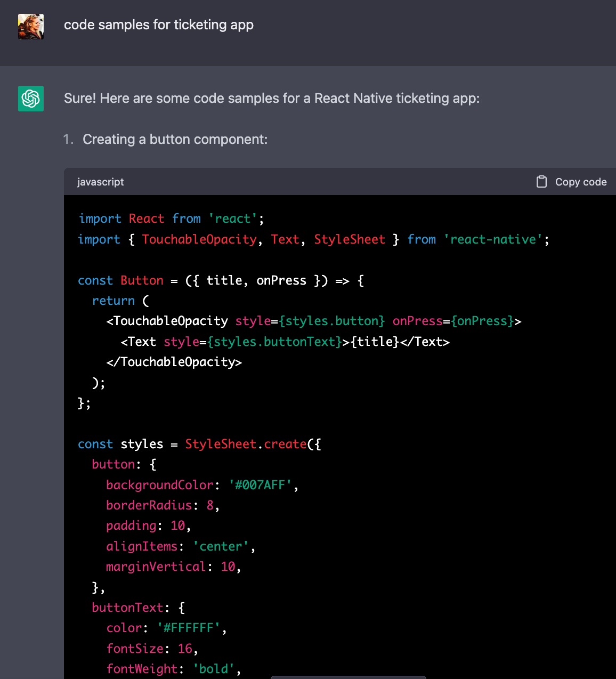Click the ChatGPT logo icon
The width and height of the screenshot is (616, 679).
coord(31,99)
